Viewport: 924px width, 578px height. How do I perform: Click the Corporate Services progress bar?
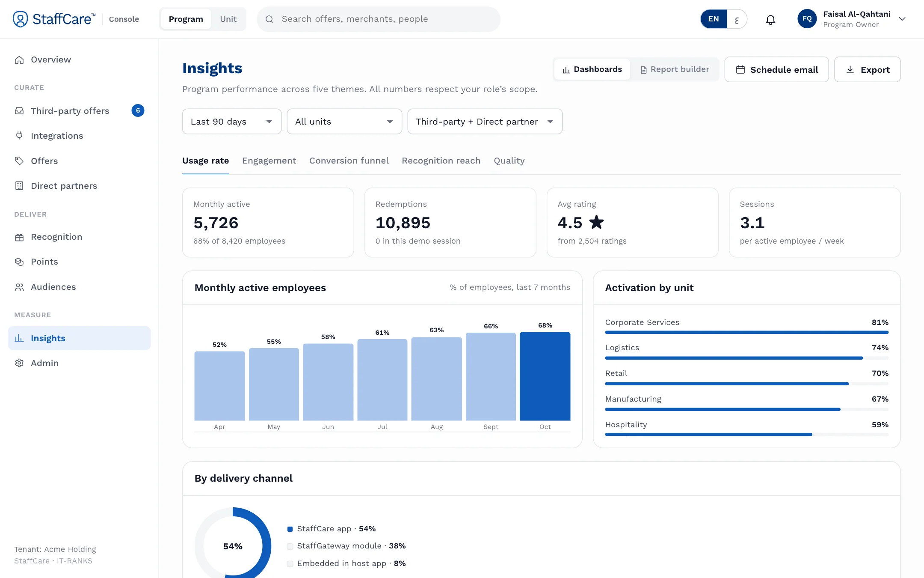point(746,332)
